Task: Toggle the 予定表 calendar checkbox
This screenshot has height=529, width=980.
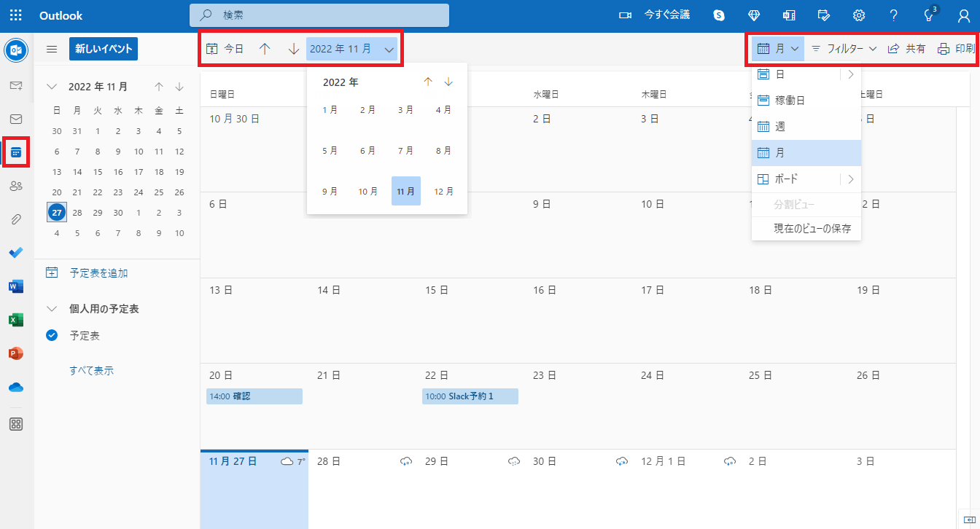Action: coord(52,336)
